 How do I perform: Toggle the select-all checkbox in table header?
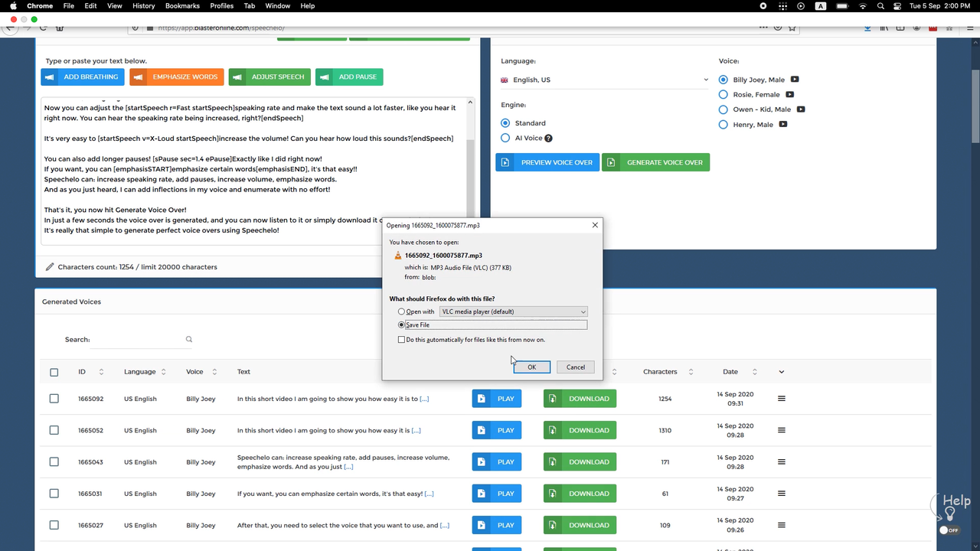[54, 373]
